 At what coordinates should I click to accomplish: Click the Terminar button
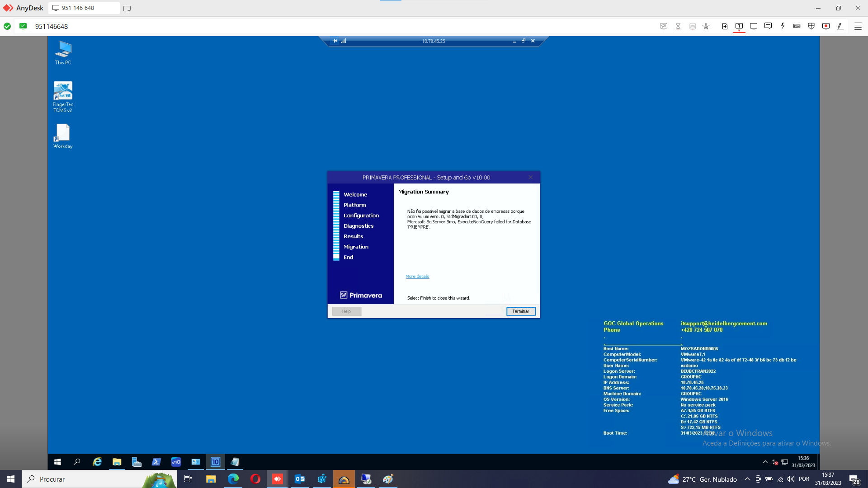[521, 311]
